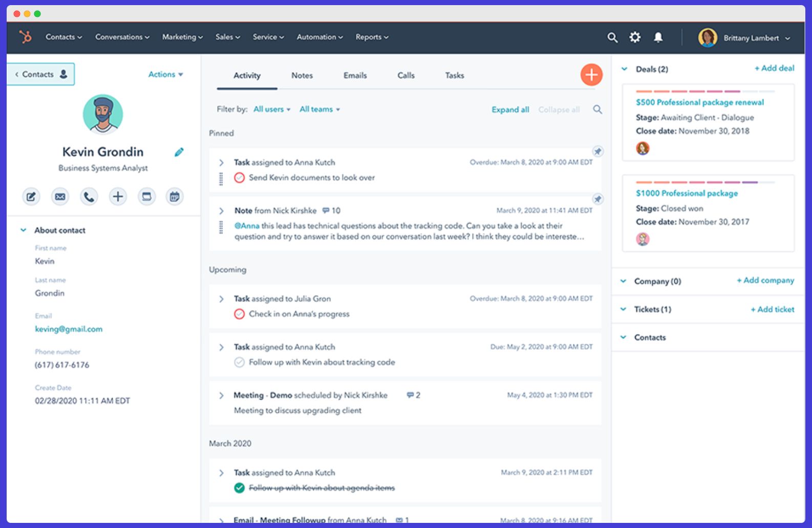
Task: Open the Conversations menu
Action: (122, 37)
